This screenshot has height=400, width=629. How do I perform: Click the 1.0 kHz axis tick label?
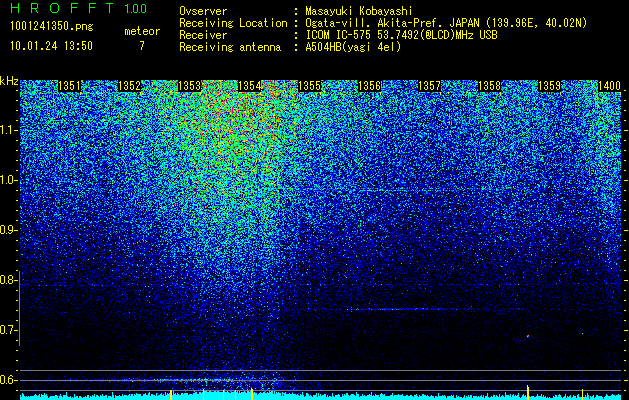[9, 181]
